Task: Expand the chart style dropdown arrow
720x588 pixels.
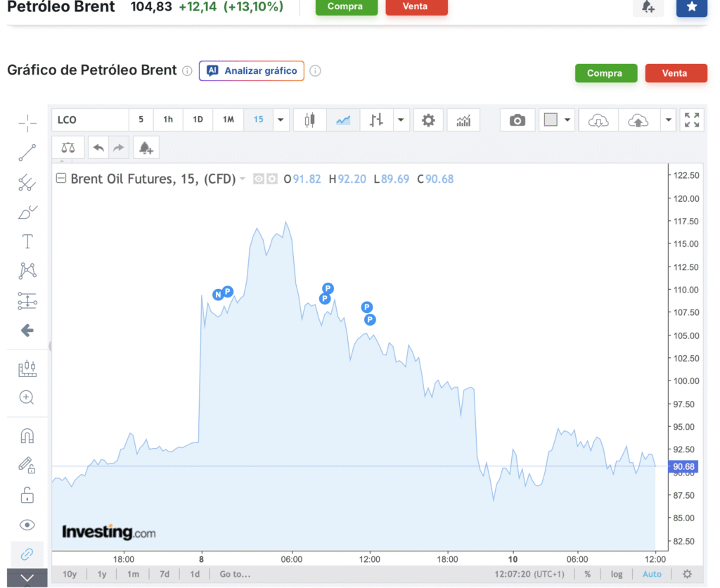Action: tap(401, 120)
